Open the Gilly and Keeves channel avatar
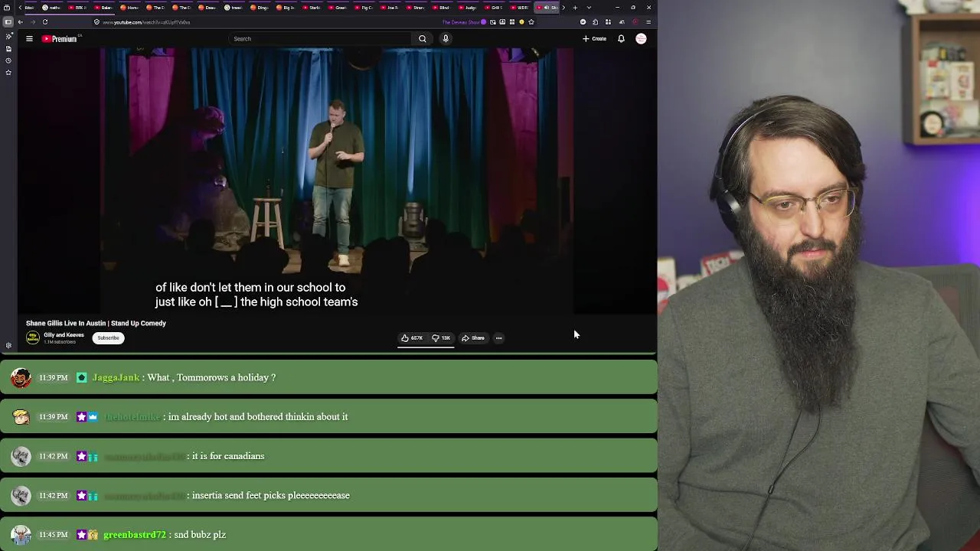Screen dimensions: 980x551 pyautogui.click(x=33, y=337)
